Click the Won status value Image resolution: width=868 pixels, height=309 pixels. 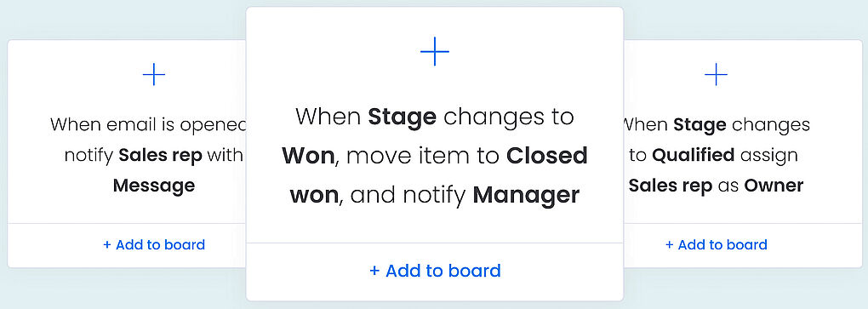click(308, 156)
